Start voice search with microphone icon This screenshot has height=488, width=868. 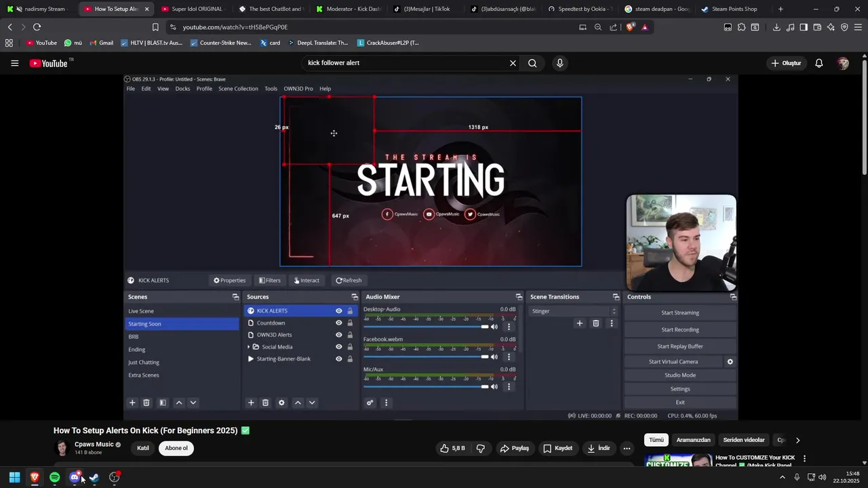click(559, 63)
